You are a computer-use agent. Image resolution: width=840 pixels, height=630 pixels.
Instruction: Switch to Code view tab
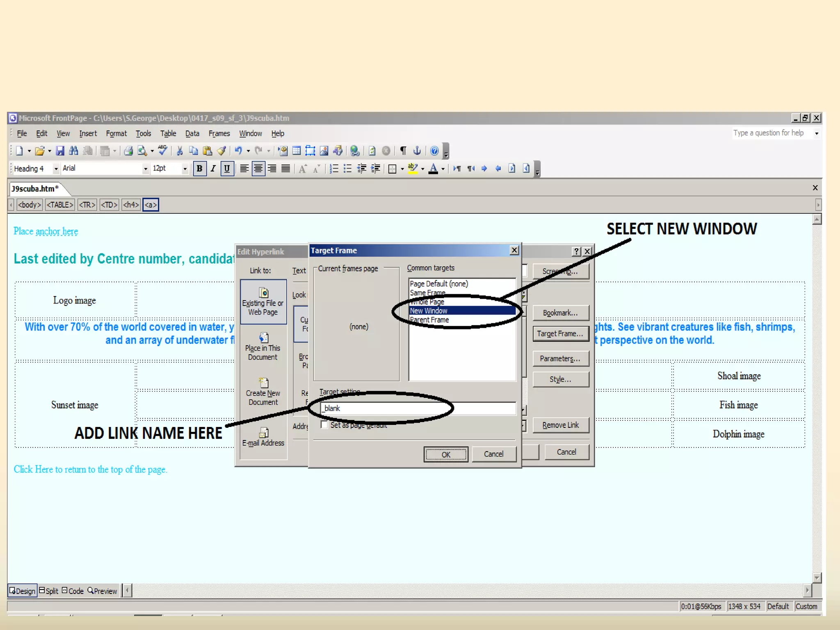(73, 591)
